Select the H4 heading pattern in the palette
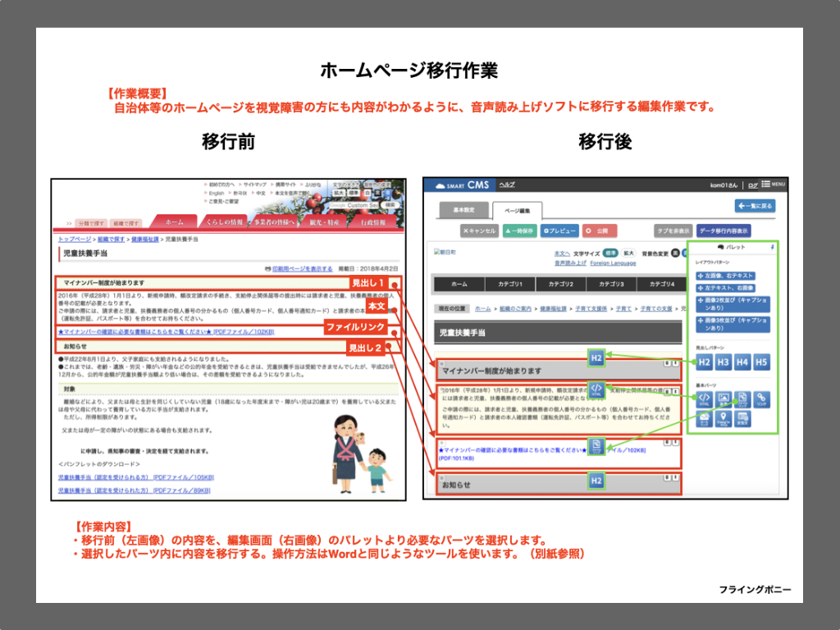This screenshot has height=630, width=840. pos(742,362)
